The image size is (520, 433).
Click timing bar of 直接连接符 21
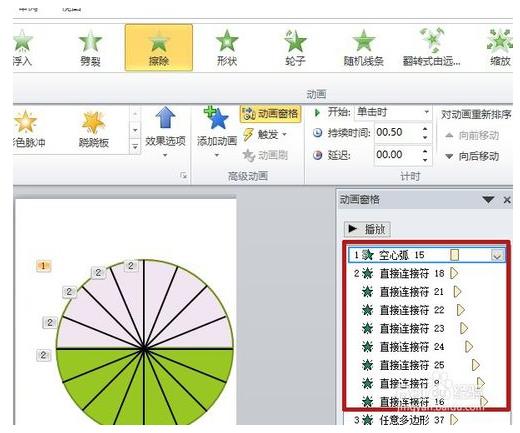[x=457, y=292]
